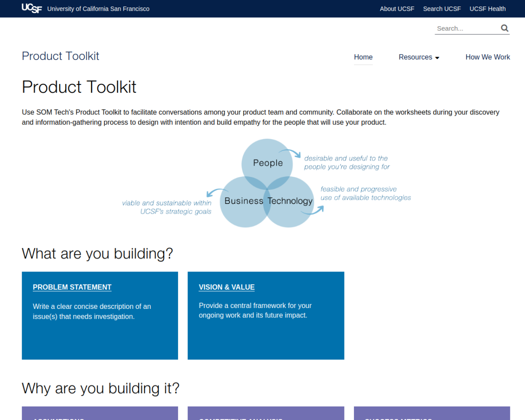This screenshot has height=420, width=525.
Task: Click the 'What are you building?' heading
Action: pos(97,253)
